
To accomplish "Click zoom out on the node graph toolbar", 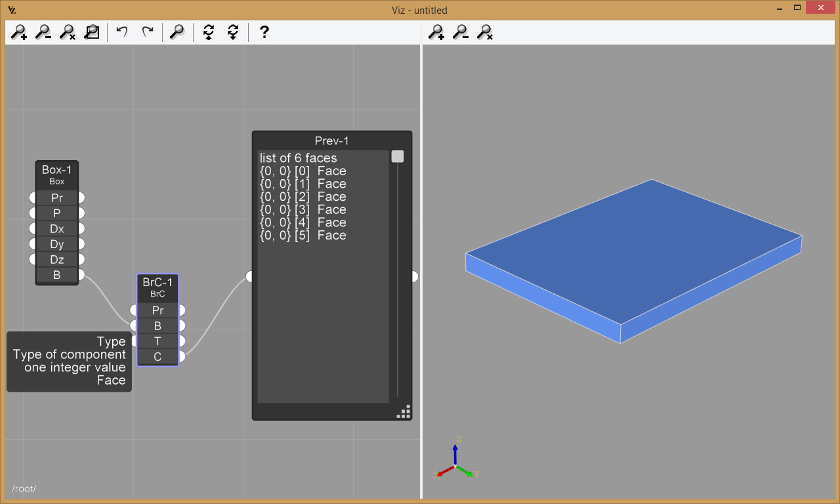I will pos(43,32).
